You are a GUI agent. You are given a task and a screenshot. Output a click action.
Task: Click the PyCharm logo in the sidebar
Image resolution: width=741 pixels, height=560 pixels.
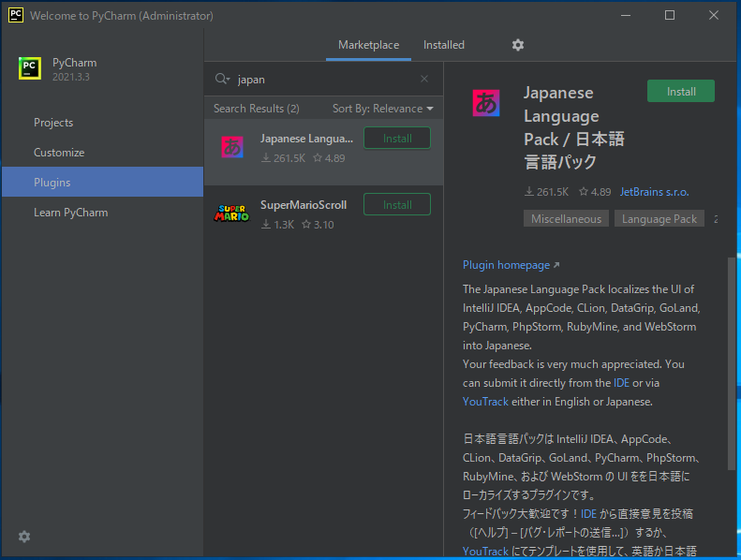click(x=30, y=68)
